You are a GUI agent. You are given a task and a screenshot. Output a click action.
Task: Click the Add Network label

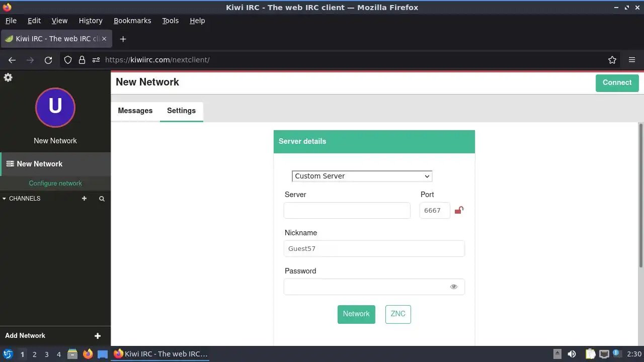[25, 336]
